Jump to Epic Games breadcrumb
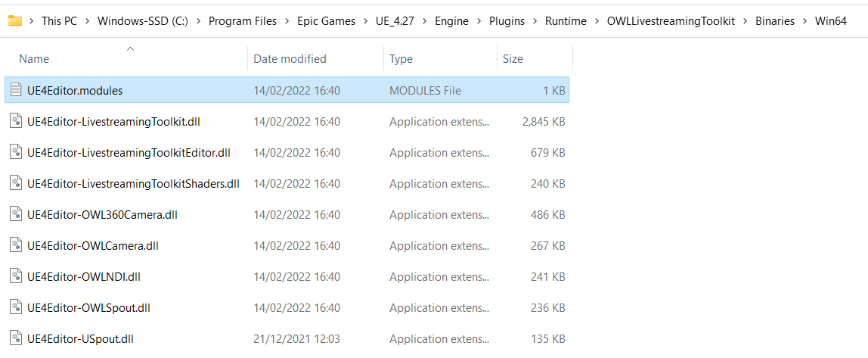 pyautogui.click(x=327, y=21)
